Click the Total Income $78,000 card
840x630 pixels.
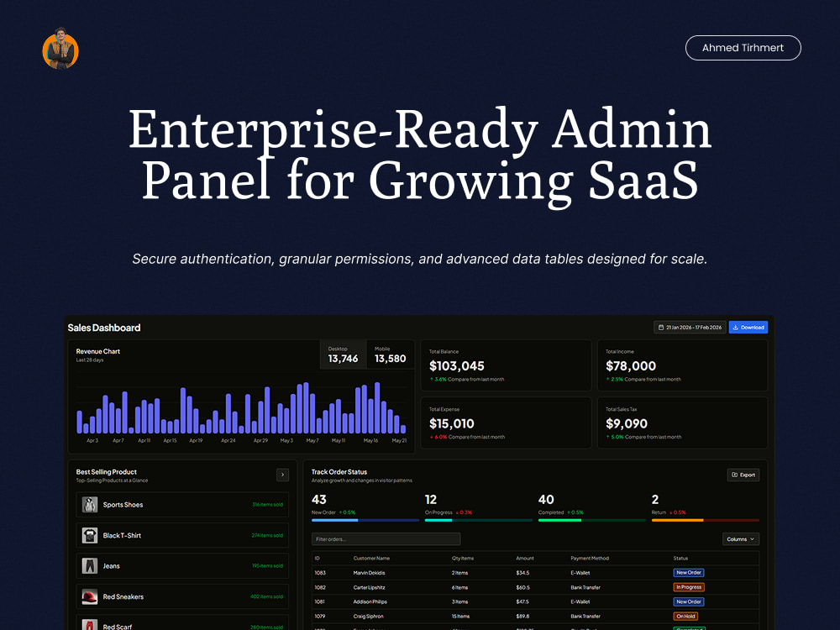[682, 365]
